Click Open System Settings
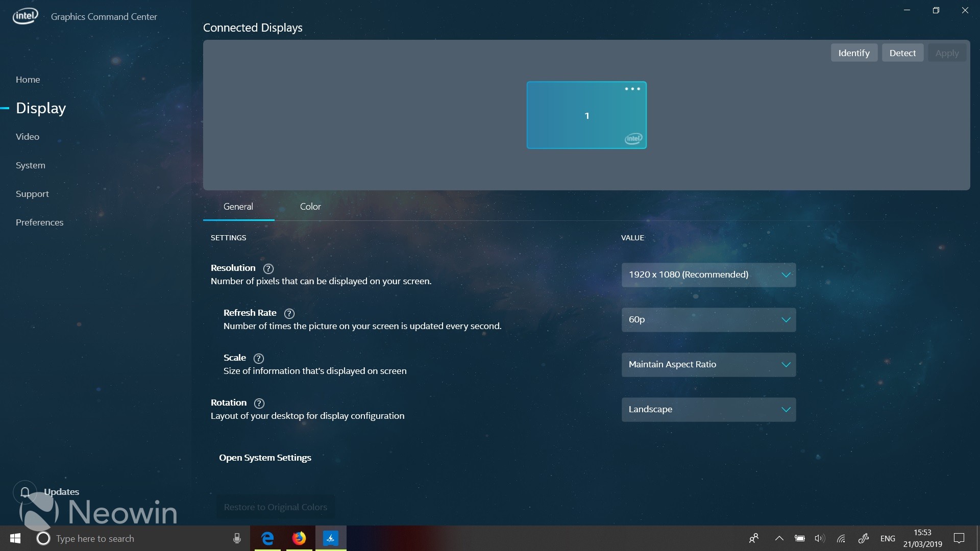The height and width of the screenshot is (551, 980). tap(265, 458)
